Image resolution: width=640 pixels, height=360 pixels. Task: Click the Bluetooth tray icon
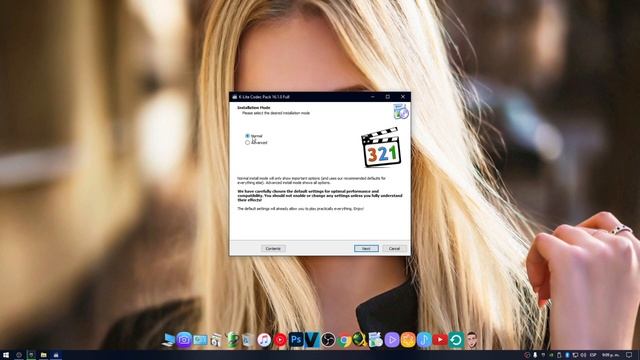click(567, 355)
